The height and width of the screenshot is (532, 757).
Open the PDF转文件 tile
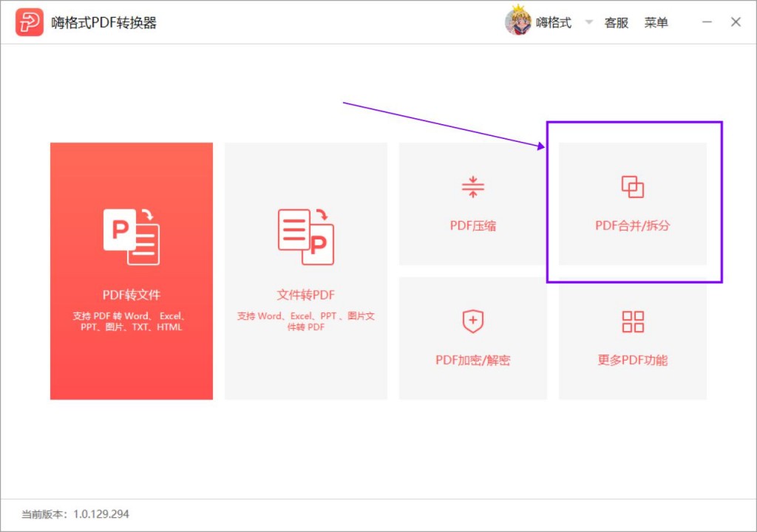pyautogui.click(x=132, y=271)
